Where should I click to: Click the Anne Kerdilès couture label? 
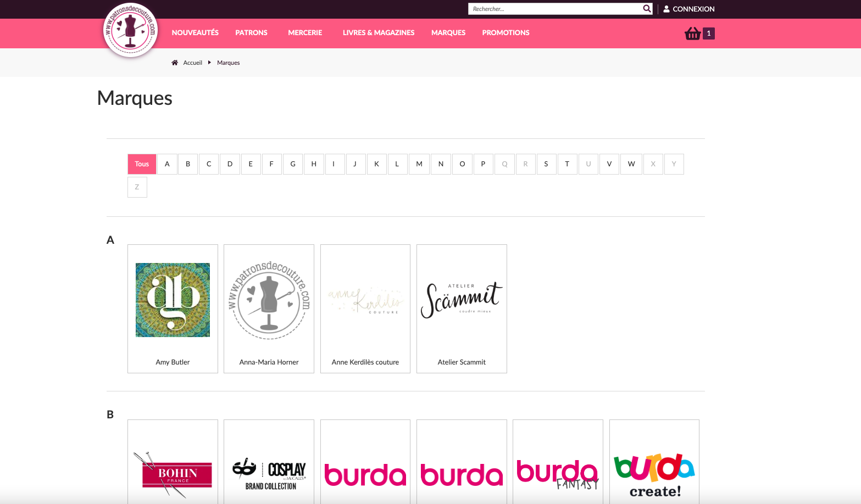pyautogui.click(x=365, y=362)
